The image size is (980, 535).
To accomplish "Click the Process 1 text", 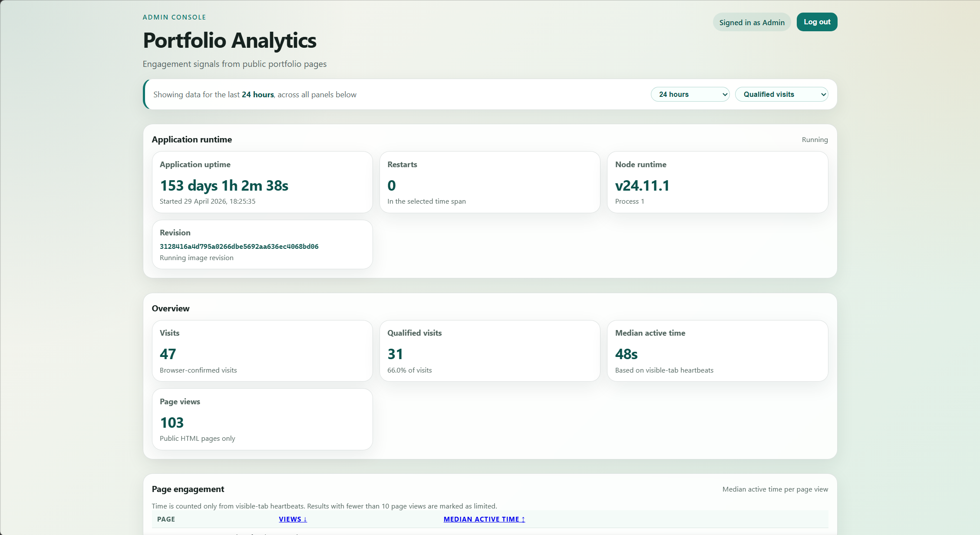I will coord(630,201).
